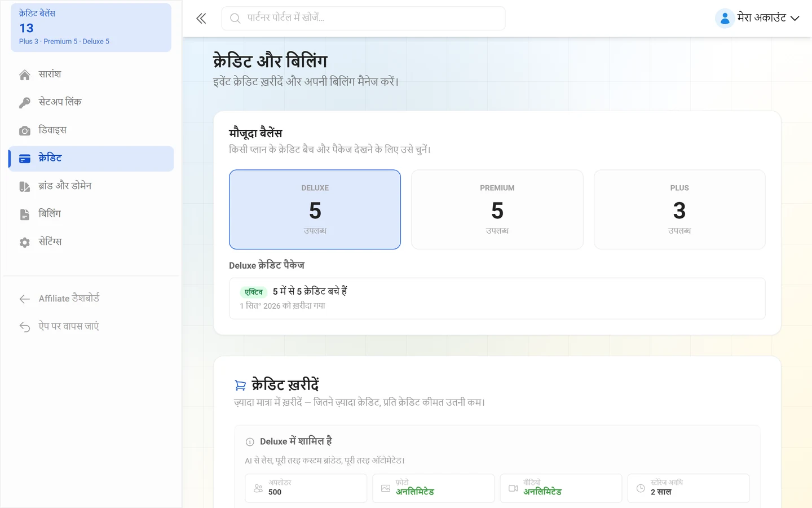Click the user avatar icon in the header
The height and width of the screenshot is (508, 812).
click(725, 19)
